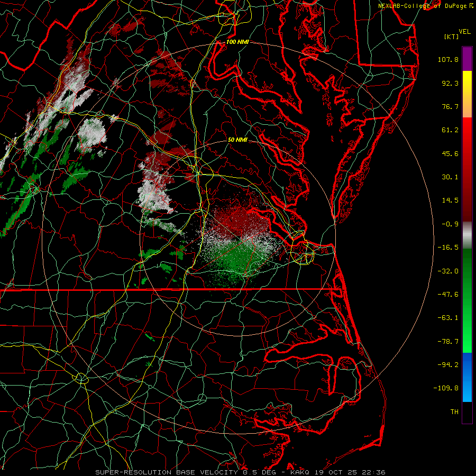The image size is (476, 476).
Task: Click the -63.1 velocity scale value
Action: coord(448,318)
